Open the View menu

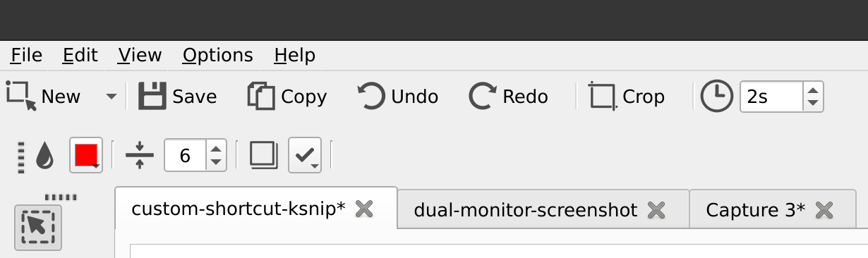click(x=140, y=55)
